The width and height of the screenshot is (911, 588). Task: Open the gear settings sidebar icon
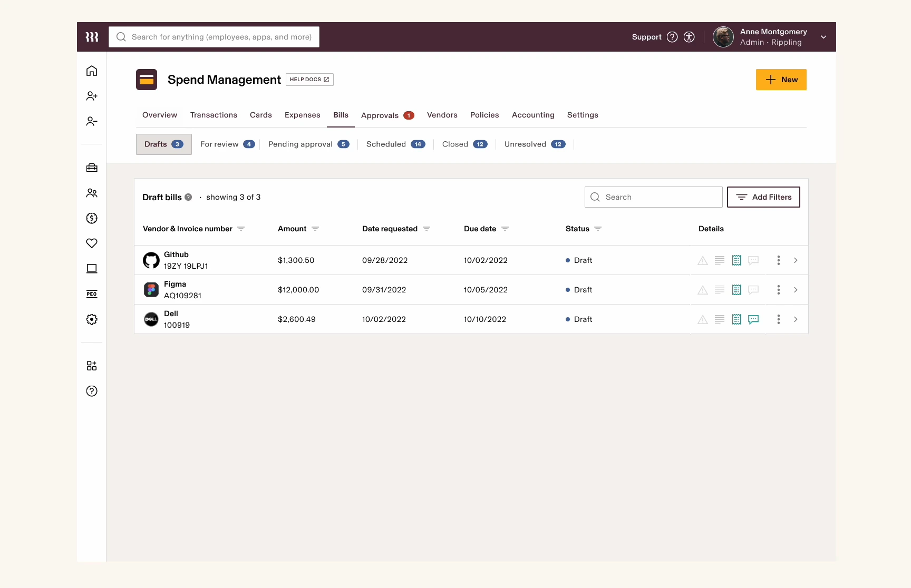click(x=92, y=319)
